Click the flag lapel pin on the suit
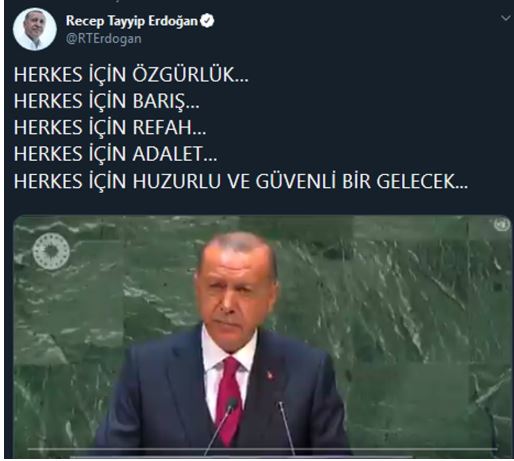The image size is (514, 461). [270, 375]
